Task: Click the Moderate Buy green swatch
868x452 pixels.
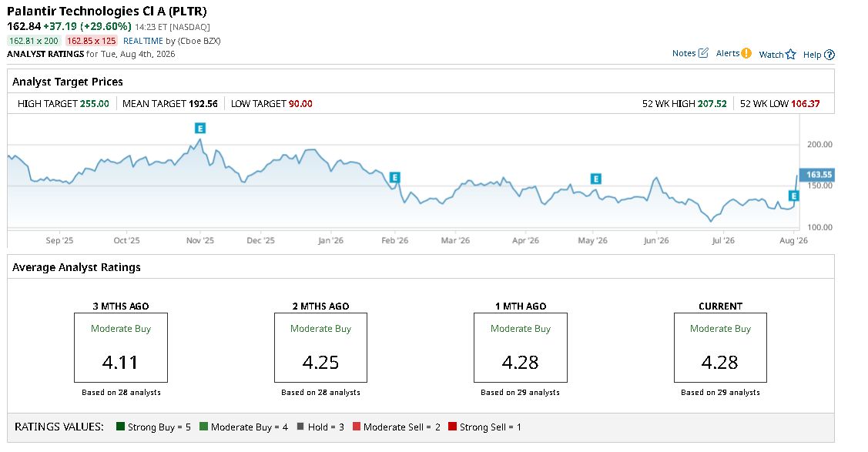Action: [203, 426]
